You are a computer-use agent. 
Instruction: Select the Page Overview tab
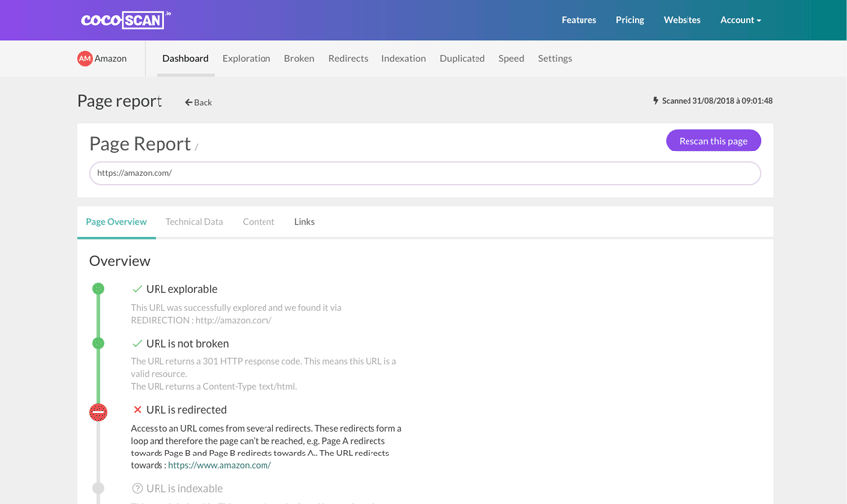[x=116, y=222]
